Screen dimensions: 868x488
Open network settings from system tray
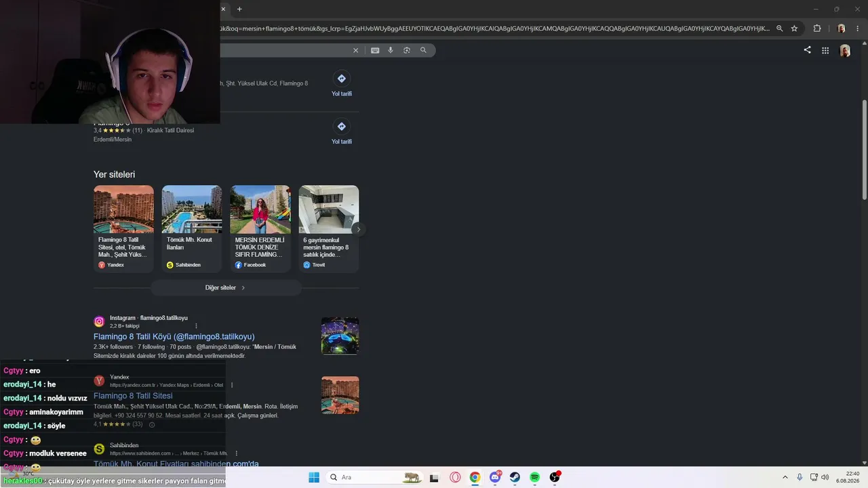[814, 477]
